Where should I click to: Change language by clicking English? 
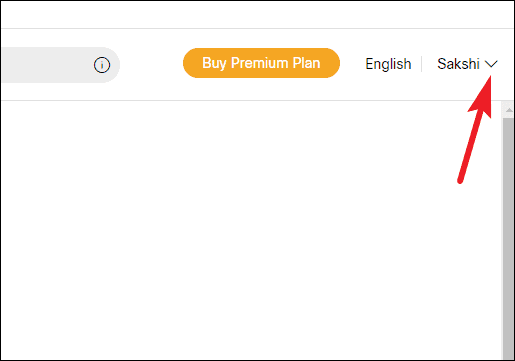(388, 64)
